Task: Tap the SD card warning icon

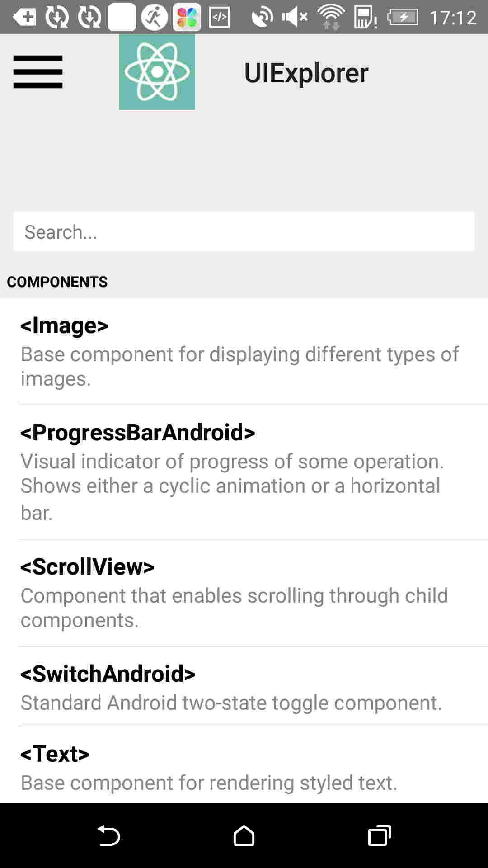Action: pos(365,17)
